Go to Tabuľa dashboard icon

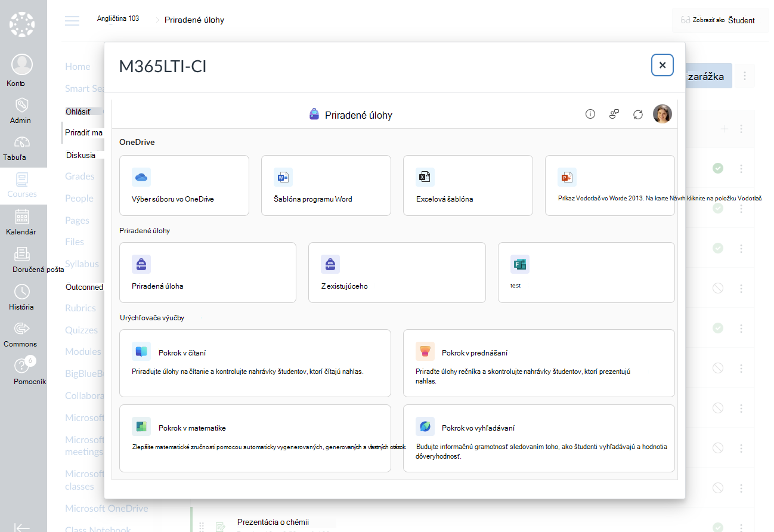pyautogui.click(x=22, y=143)
